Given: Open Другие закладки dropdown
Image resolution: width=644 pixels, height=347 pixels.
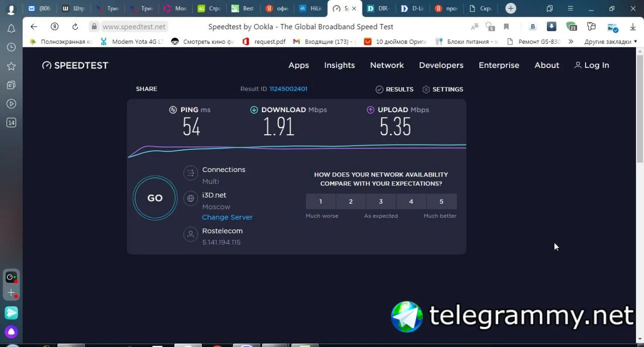Looking at the screenshot, I should 611,42.
